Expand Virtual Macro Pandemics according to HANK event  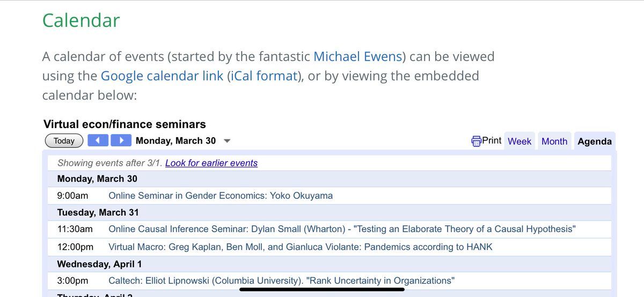[x=300, y=247]
